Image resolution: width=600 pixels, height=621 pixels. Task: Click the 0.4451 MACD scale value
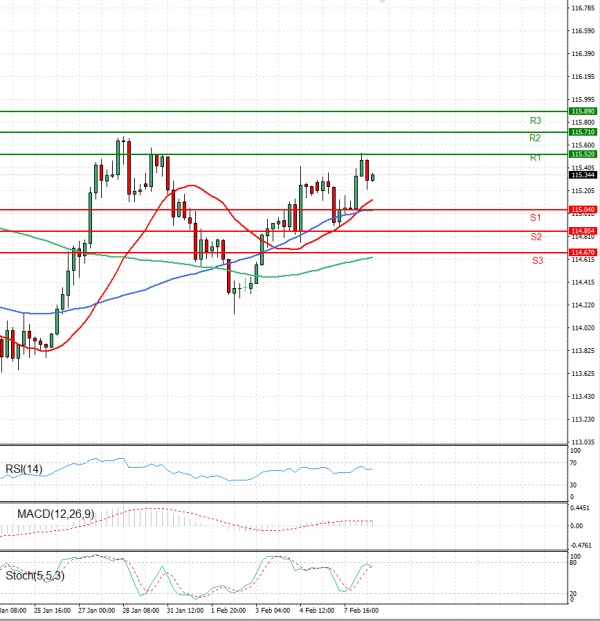tap(580, 508)
